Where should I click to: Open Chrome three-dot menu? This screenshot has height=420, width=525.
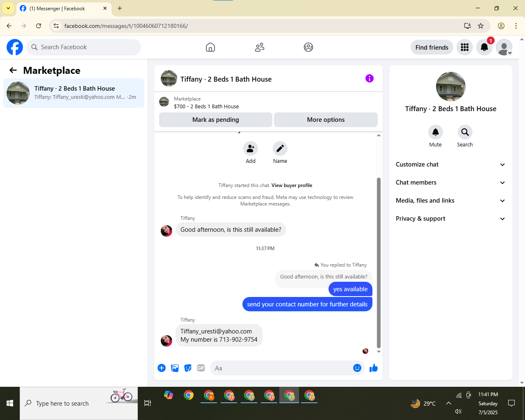(x=516, y=26)
